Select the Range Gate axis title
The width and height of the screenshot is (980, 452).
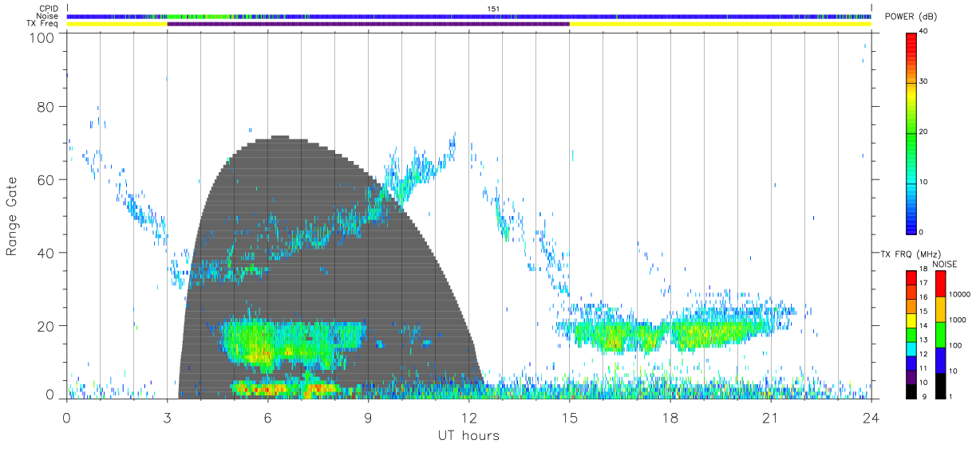coord(12,217)
